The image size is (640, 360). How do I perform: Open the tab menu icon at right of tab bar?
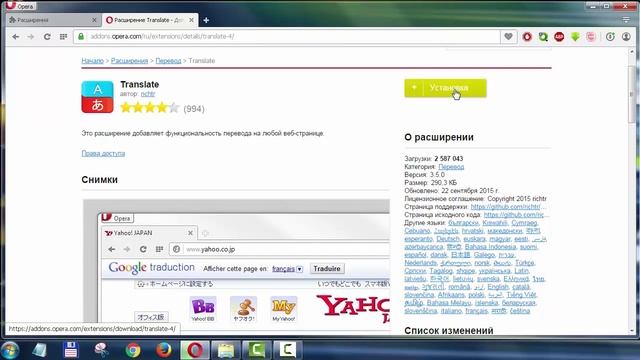(626, 20)
